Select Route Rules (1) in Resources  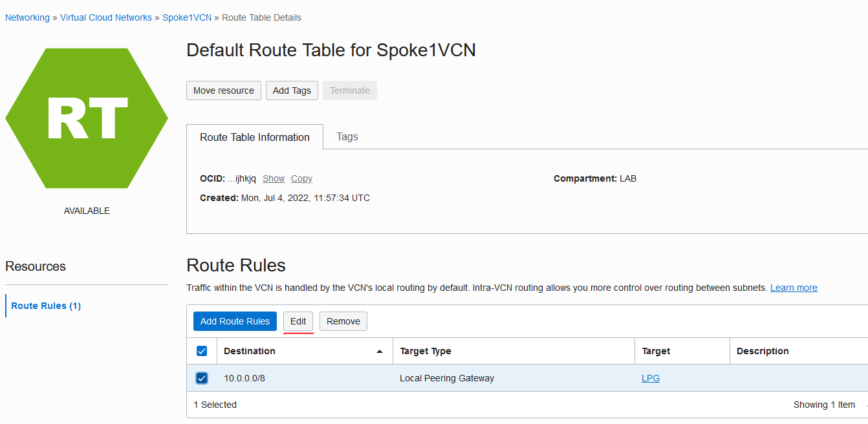(46, 306)
